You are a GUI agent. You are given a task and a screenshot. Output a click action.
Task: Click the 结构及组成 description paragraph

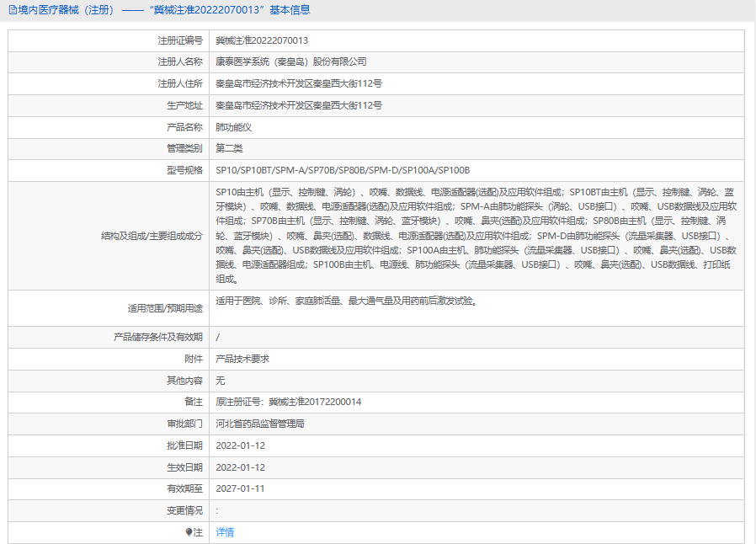click(x=476, y=235)
